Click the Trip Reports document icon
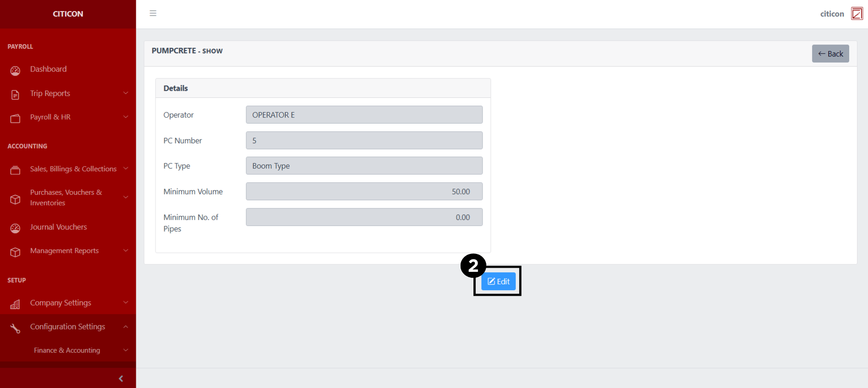This screenshot has width=868, height=388. (15, 95)
